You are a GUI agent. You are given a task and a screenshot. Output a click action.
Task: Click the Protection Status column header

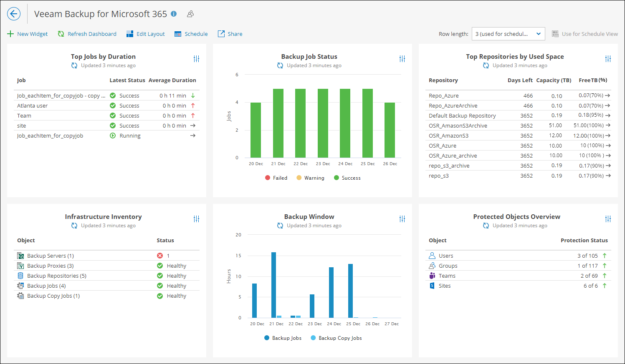click(584, 240)
